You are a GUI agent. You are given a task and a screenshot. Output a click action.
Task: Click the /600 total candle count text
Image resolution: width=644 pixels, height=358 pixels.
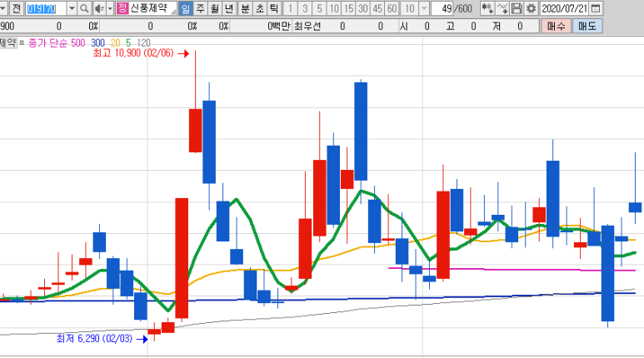[463, 8]
